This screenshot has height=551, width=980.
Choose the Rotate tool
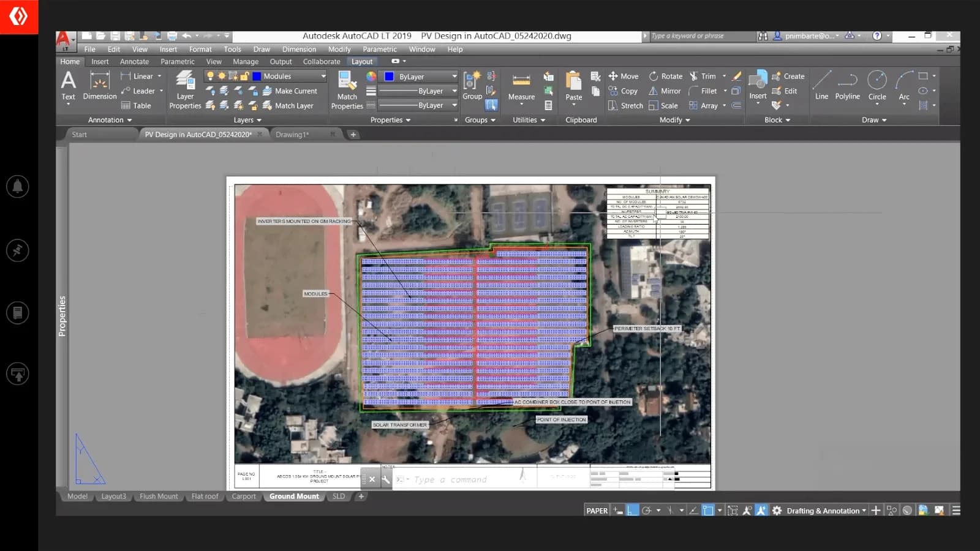[666, 77]
